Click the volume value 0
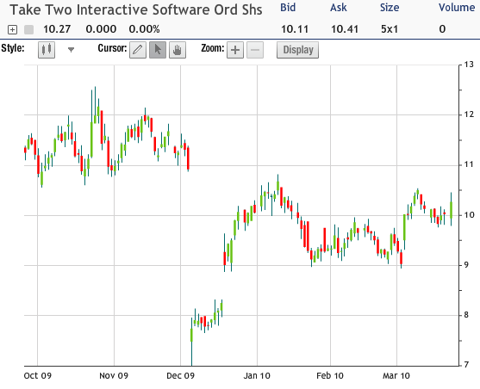 (442, 29)
